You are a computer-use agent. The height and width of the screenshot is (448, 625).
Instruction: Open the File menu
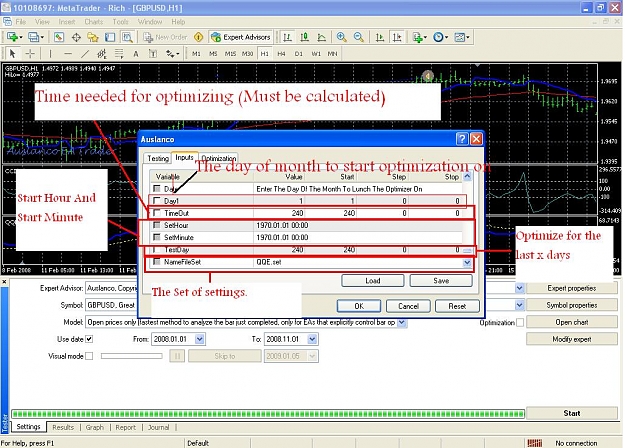pyautogui.click(x=21, y=22)
